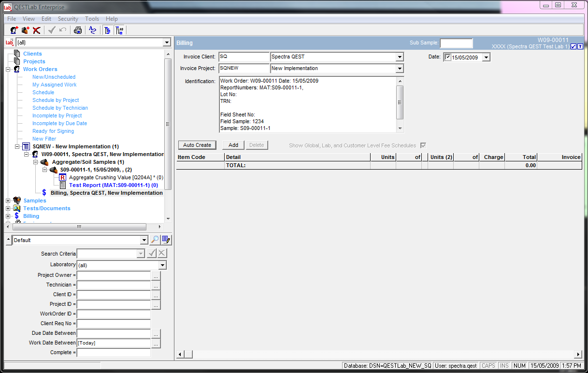Viewport: 588px width, 373px height.
Task: Toggle the checkbox in the Date field
Action: (448, 57)
